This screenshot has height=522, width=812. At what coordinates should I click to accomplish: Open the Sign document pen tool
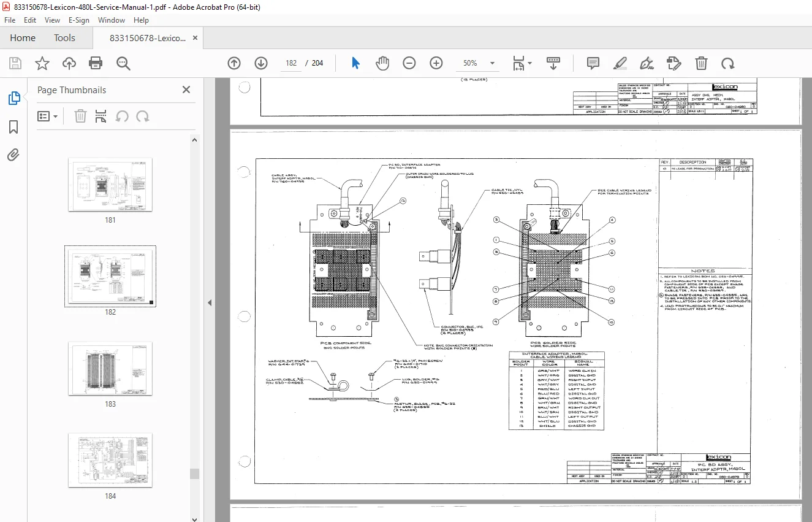647,63
